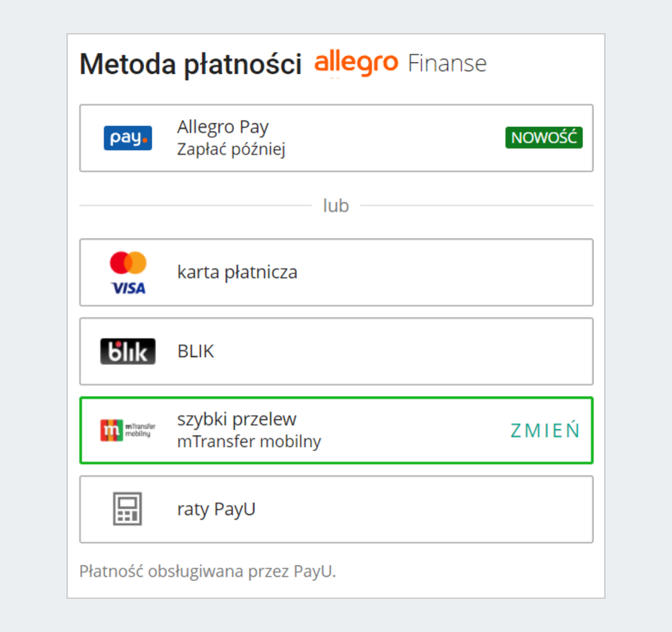Click the orange allegro logo

pyautogui.click(x=356, y=63)
